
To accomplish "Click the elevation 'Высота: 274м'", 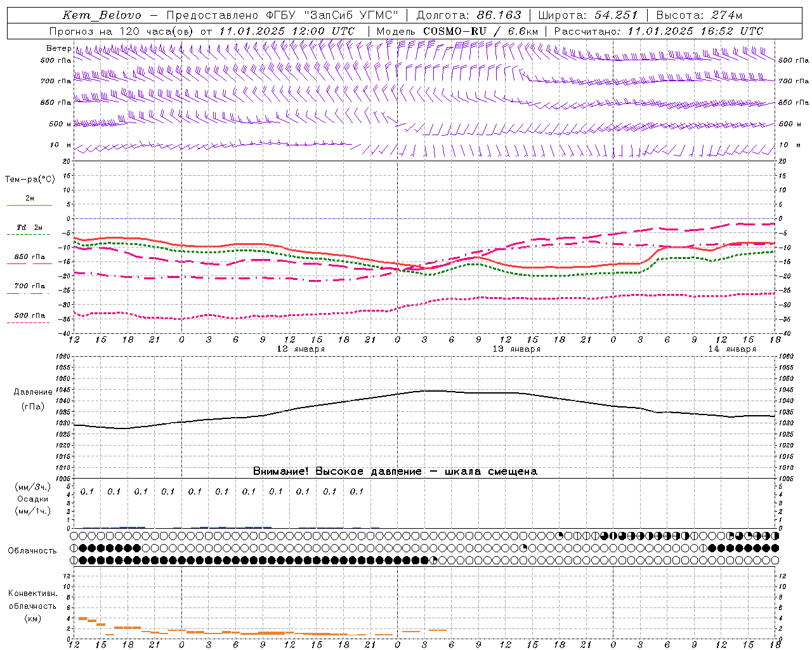I will [x=699, y=15].
